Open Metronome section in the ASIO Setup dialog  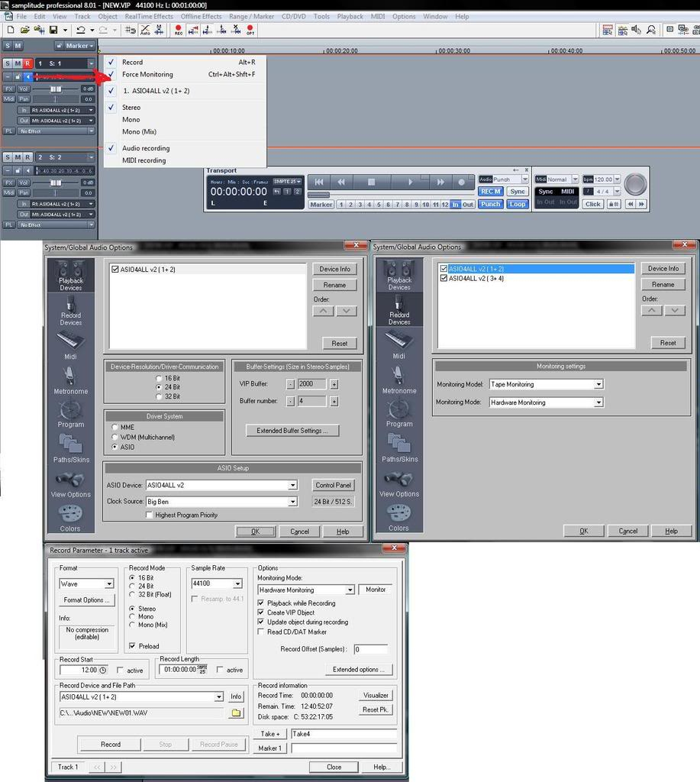(x=71, y=381)
